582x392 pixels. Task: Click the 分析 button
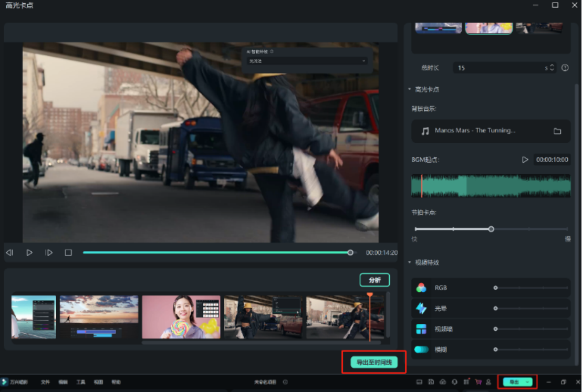pos(375,280)
